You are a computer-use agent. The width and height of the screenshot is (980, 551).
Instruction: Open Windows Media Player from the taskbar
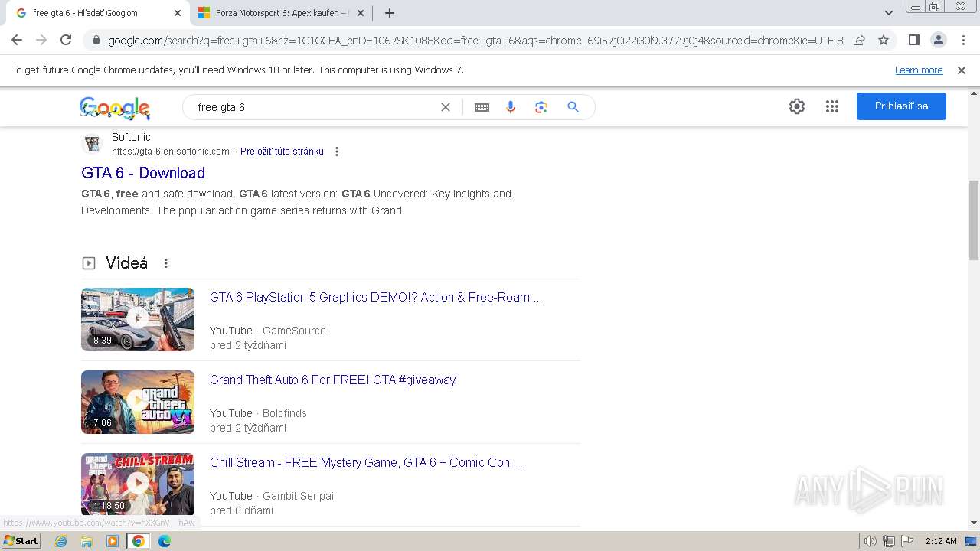tap(113, 541)
